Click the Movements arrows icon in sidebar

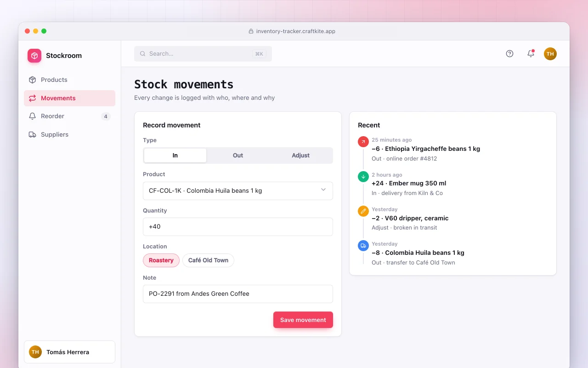point(32,98)
